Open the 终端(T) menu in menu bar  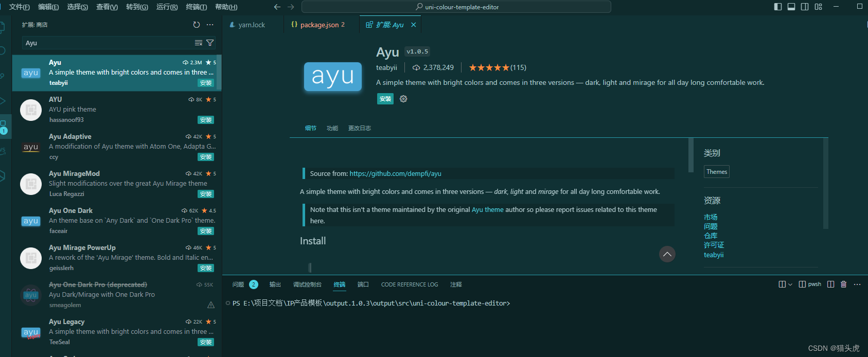pos(196,7)
